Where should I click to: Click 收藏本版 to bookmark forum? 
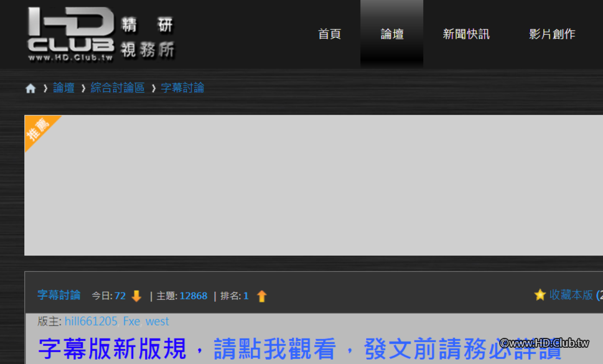(x=571, y=295)
